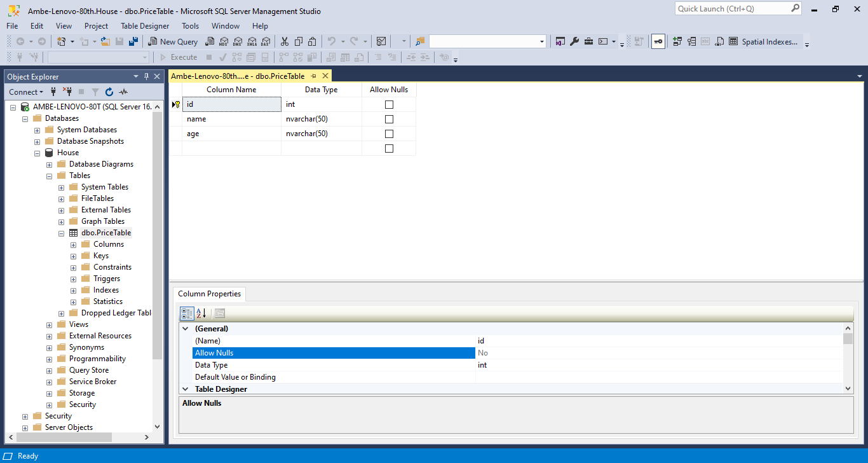Open an XMLA query from toolbar

point(252,41)
